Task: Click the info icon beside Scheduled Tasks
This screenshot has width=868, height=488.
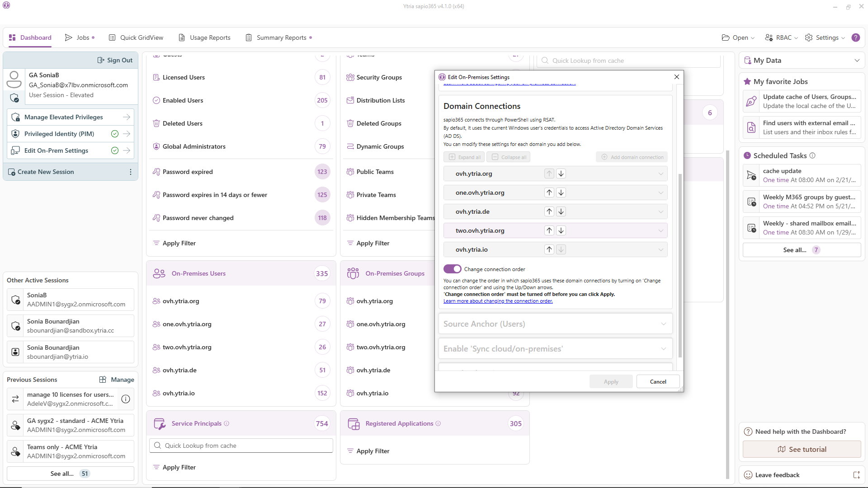Action: (812, 155)
